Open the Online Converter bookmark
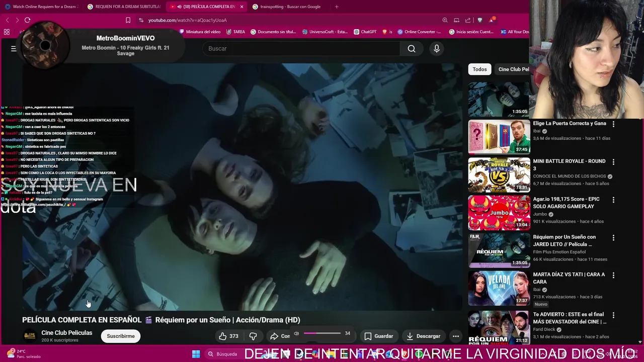644x362 pixels. click(419, 32)
